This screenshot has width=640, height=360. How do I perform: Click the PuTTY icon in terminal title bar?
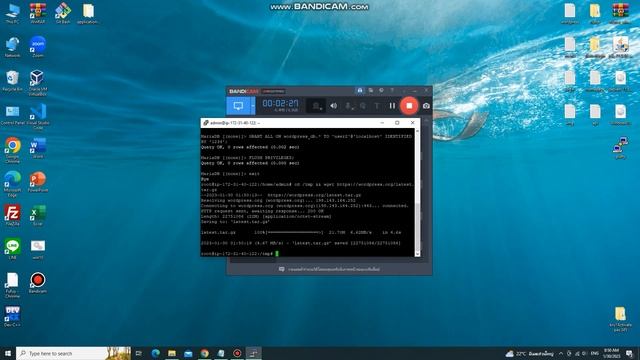click(x=206, y=122)
